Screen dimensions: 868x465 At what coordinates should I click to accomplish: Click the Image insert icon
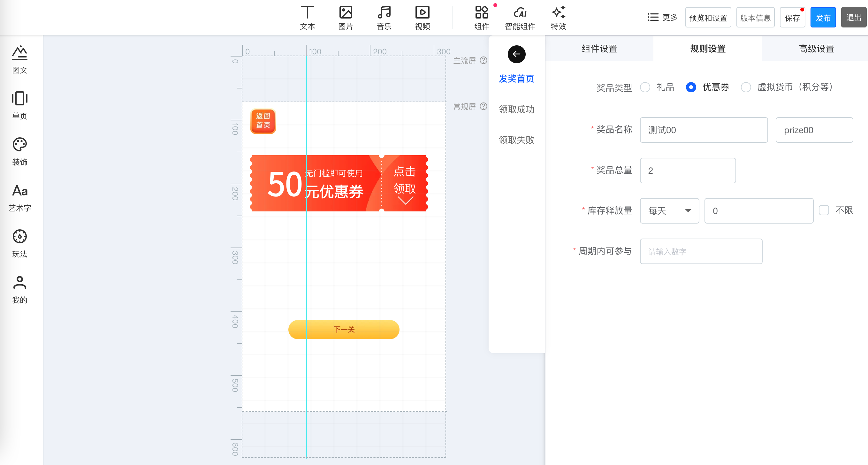click(x=346, y=13)
